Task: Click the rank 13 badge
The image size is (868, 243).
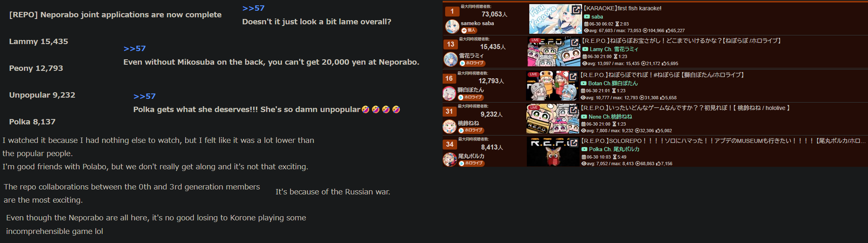Action: tap(451, 44)
